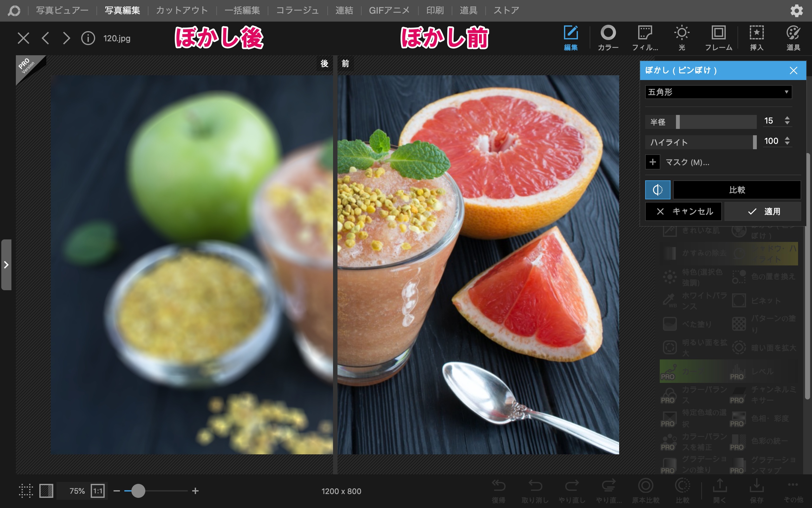Open the GIFアニメ tab

coord(389,10)
